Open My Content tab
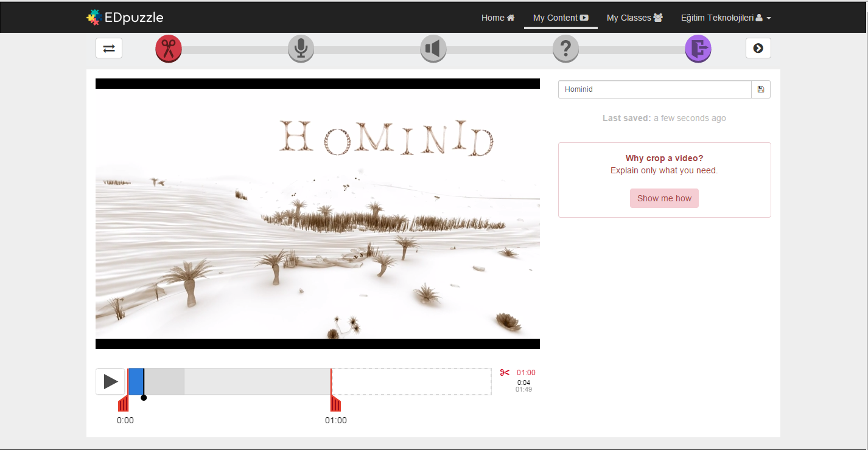Screen dimensions: 868x450 coord(561,18)
